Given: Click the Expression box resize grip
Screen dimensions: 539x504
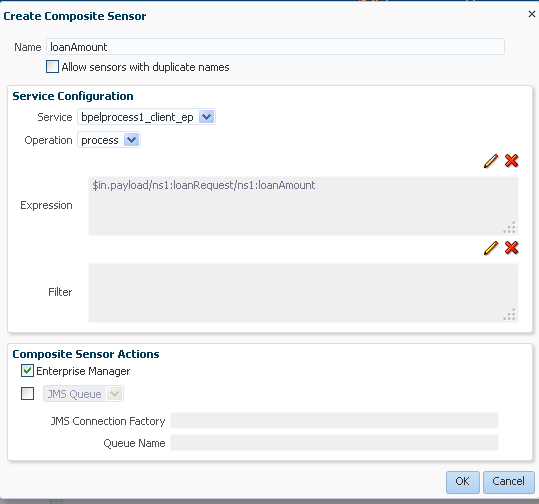Looking at the screenshot, I should [510, 228].
